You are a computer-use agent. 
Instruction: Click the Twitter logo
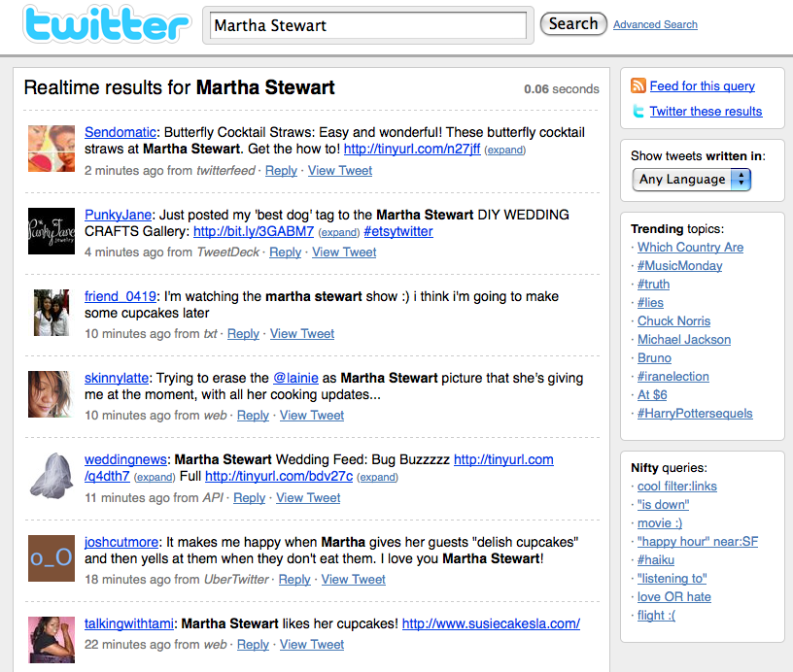coord(107,23)
